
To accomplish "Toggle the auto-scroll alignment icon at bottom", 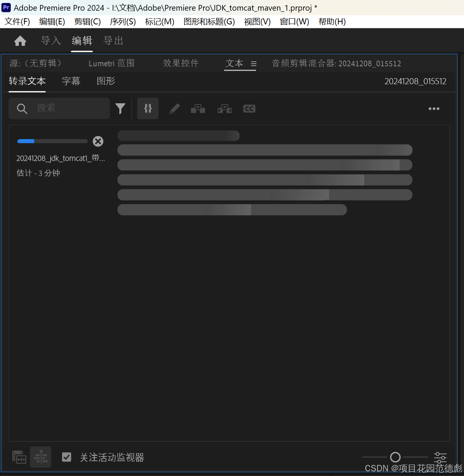I will tap(40, 457).
